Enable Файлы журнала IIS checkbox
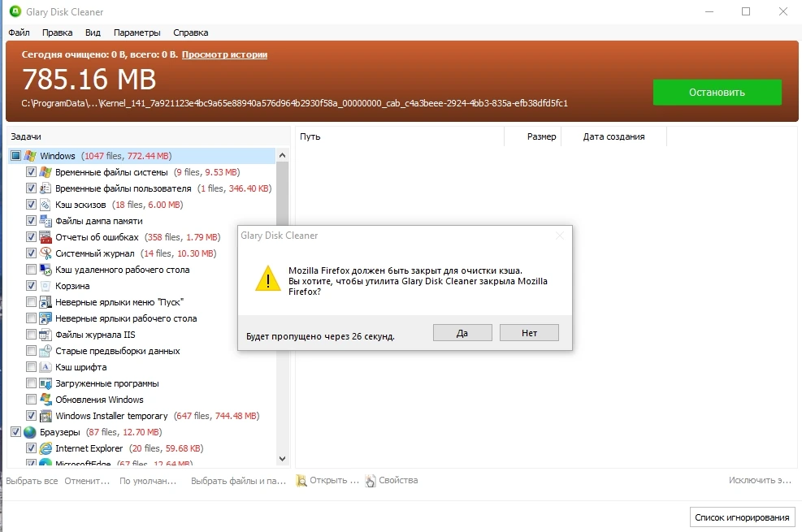This screenshot has width=802, height=532. point(31,334)
